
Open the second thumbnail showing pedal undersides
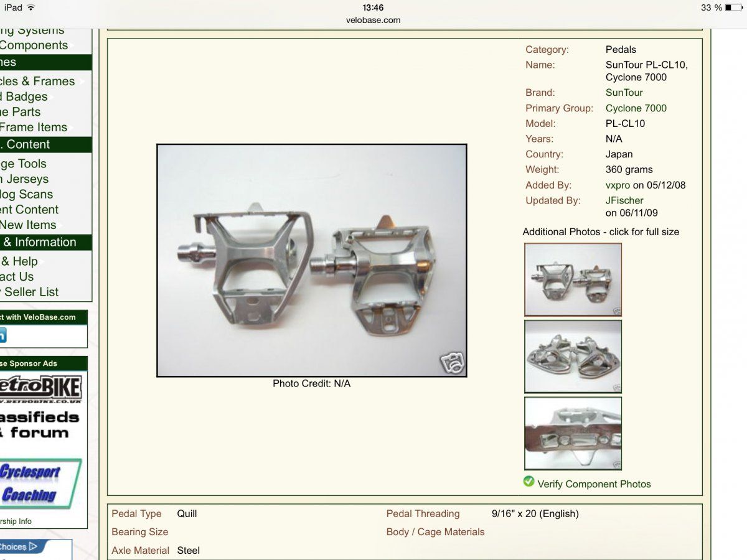tap(573, 356)
